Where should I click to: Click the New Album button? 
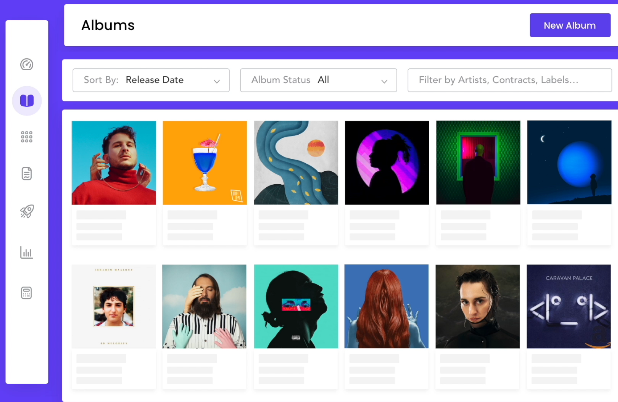[569, 25]
